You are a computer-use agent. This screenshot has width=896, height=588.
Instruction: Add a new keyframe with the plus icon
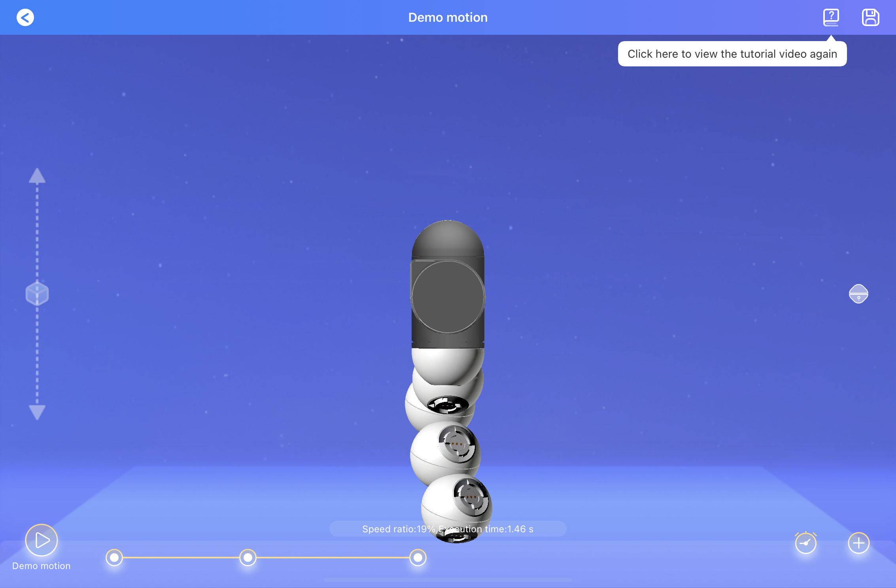pos(858,543)
